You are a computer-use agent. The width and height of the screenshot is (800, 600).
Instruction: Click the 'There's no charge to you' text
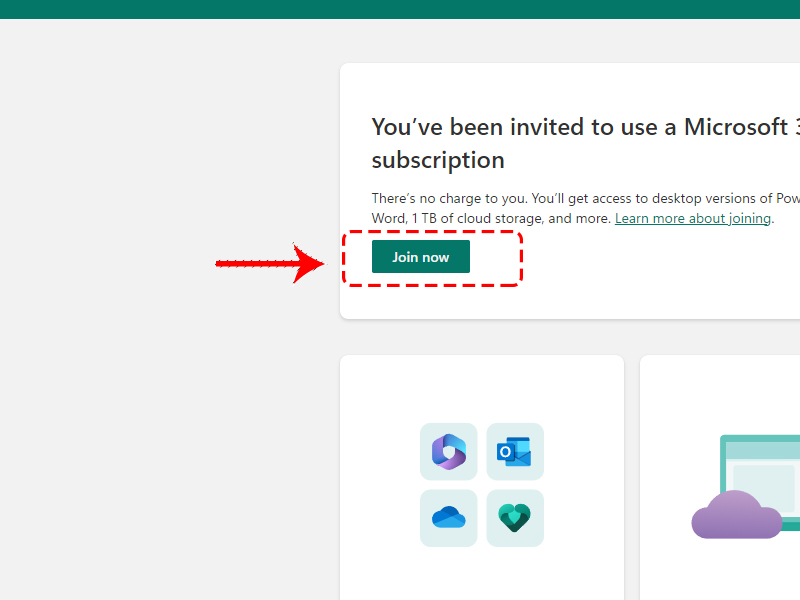[449, 198]
